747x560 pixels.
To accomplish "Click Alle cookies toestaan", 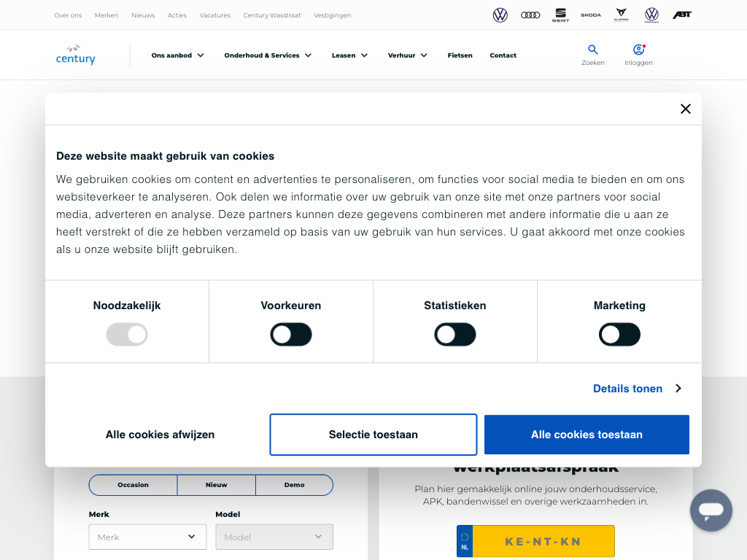I will 587,435.
